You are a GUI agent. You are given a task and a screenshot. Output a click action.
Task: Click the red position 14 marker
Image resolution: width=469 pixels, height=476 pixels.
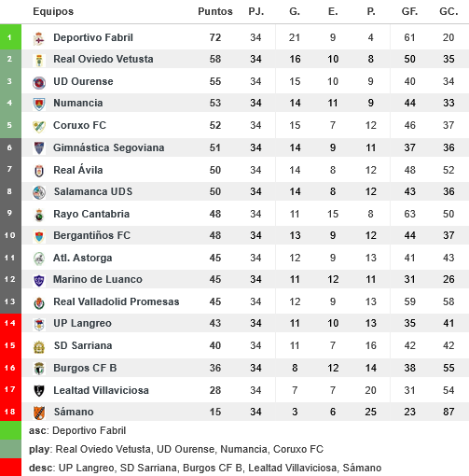pos(10,323)
